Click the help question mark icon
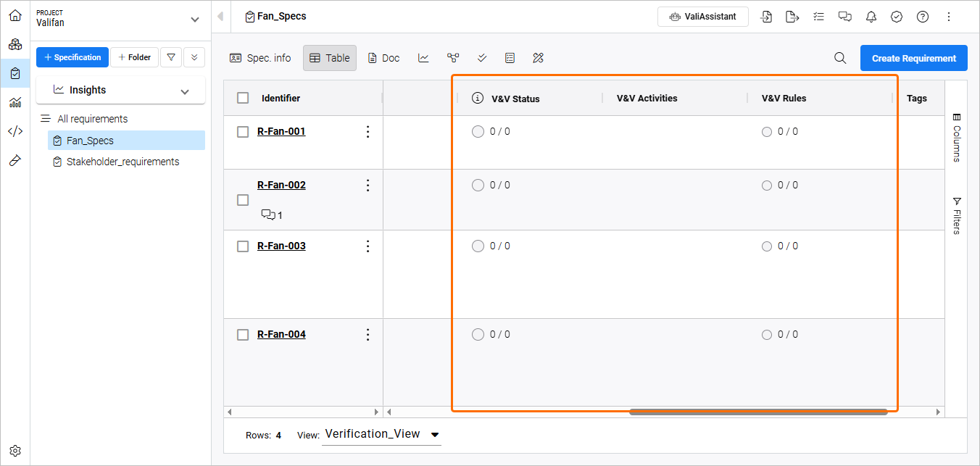Screen dimensions: 980x466 pyautogui.click(x=923, y=17)
